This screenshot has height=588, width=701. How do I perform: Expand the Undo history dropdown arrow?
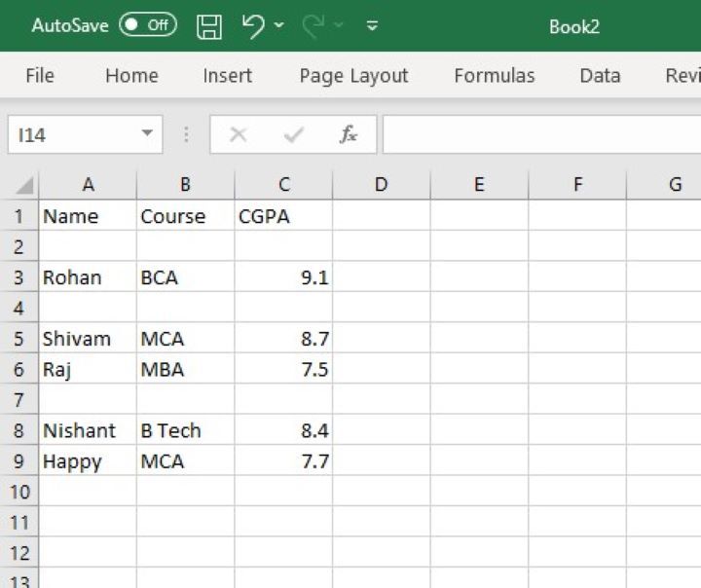(x=279, y=26)
